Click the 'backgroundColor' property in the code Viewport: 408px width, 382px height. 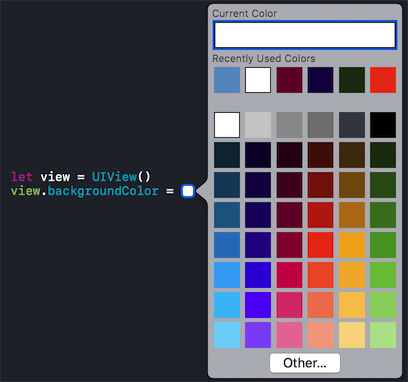[103, 191]
